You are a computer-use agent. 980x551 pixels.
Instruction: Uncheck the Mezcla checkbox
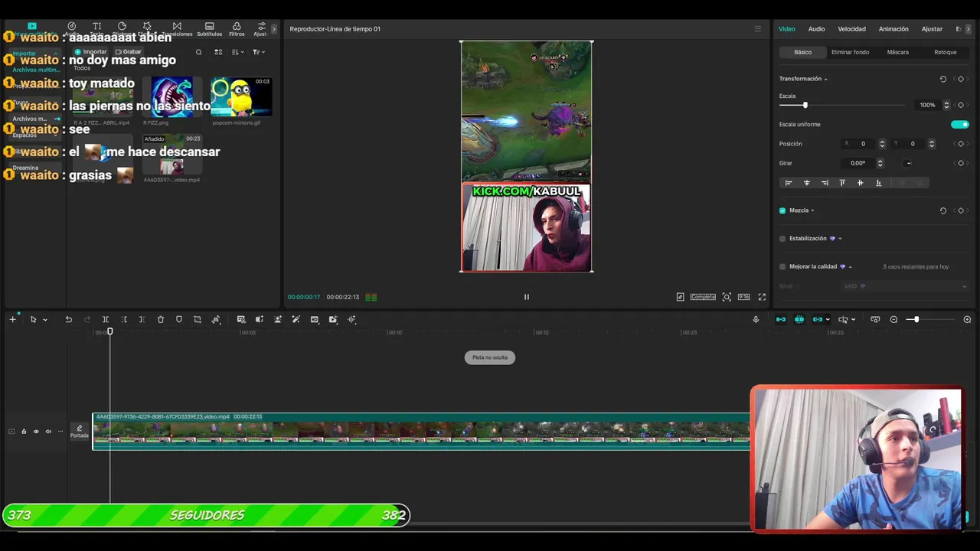(782, 210)
